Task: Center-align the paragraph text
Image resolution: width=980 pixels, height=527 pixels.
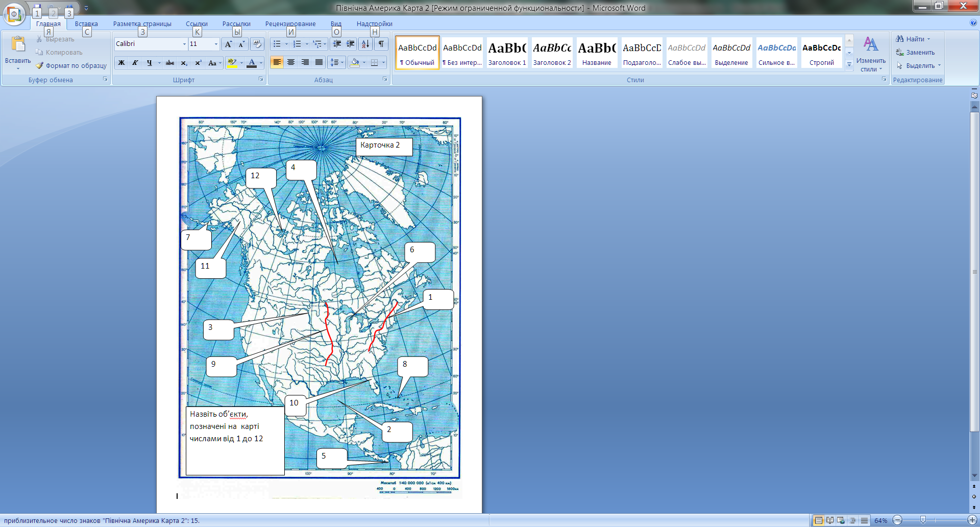Action: 291,62
